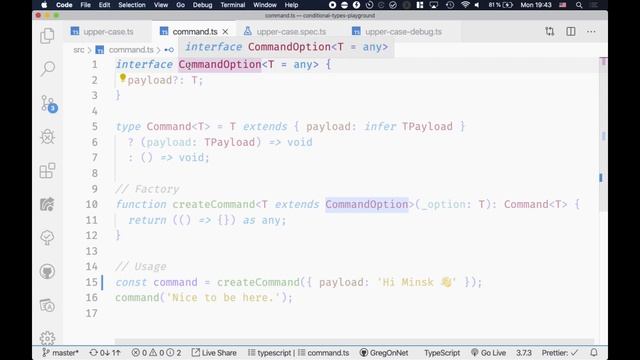Click Go Live server button
This screenshot has width=640, height=360.
(489, 353)
